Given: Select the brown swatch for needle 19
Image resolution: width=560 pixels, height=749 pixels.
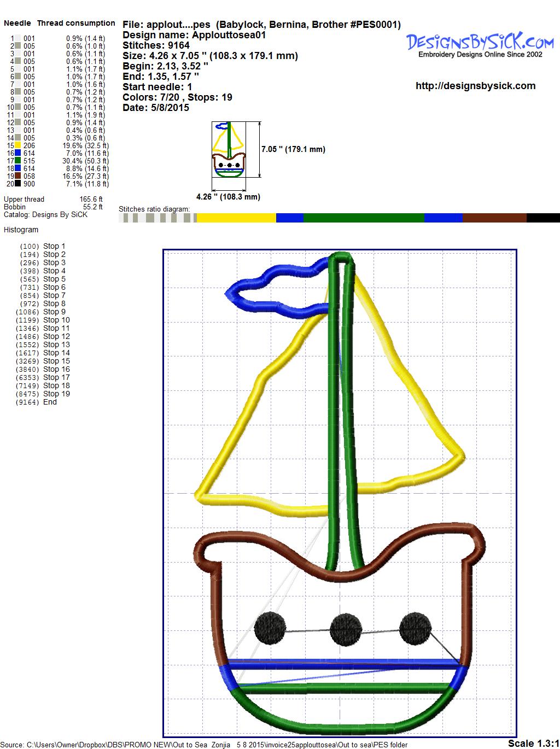Looking at the screenshot, I should click(18, 177).
